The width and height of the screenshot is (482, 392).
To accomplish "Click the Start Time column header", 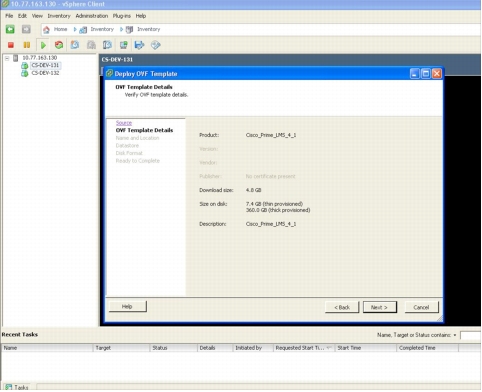I will [x=366, y=348].
